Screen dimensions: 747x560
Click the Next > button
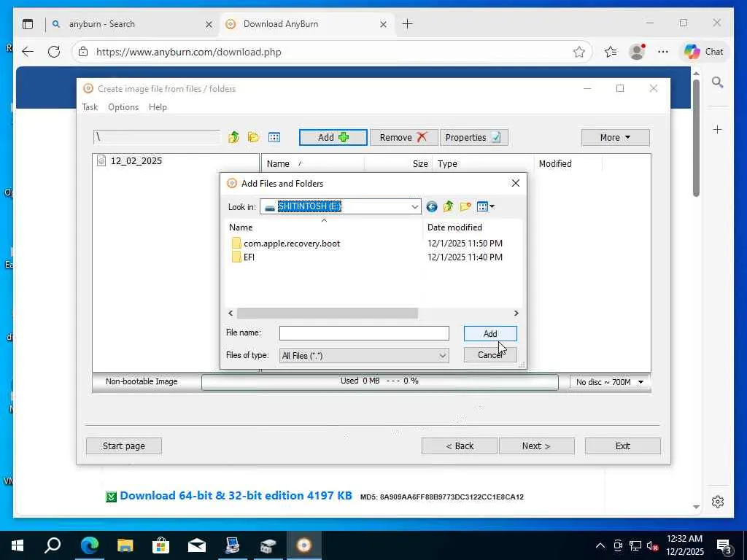click(x=536, y=446)
